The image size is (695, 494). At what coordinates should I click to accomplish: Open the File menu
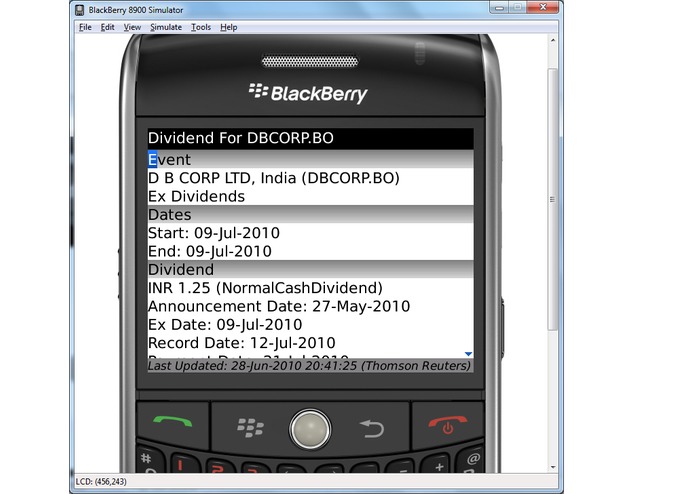point(85,27)
